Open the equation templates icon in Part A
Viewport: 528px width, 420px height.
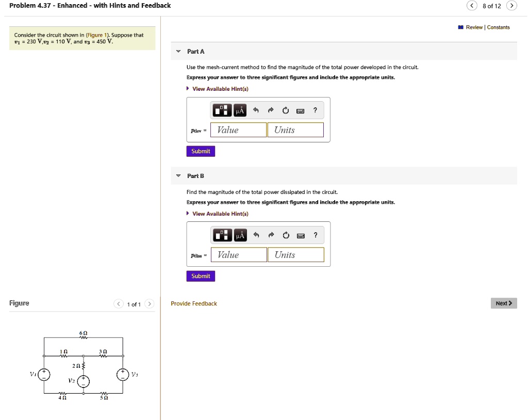221,110
